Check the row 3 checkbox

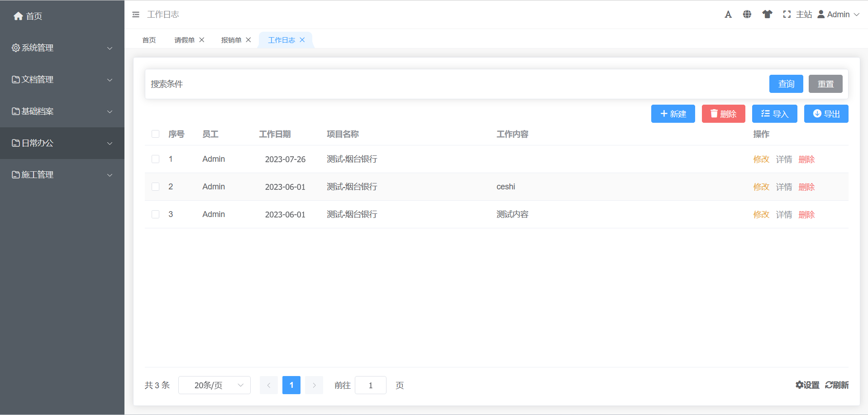point(155,214)
